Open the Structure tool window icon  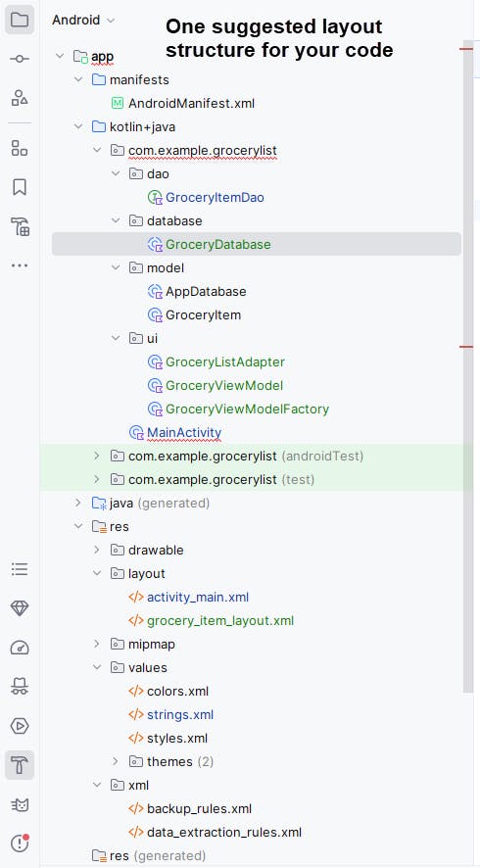click(20, 148)
